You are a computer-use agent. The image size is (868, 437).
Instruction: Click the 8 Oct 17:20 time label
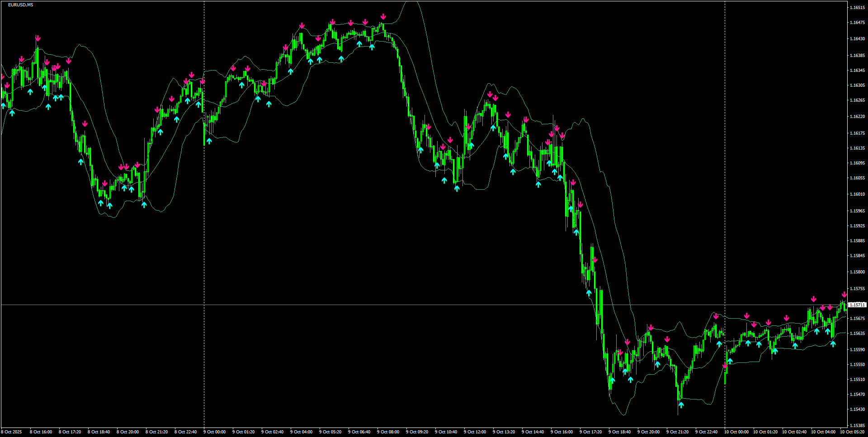click(70, 432)
